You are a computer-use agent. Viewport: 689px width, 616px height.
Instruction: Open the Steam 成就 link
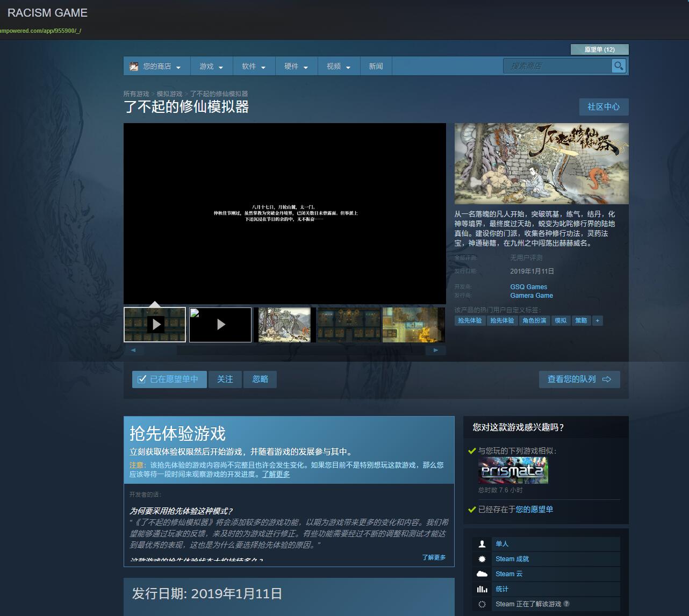(x=512, y=559)
